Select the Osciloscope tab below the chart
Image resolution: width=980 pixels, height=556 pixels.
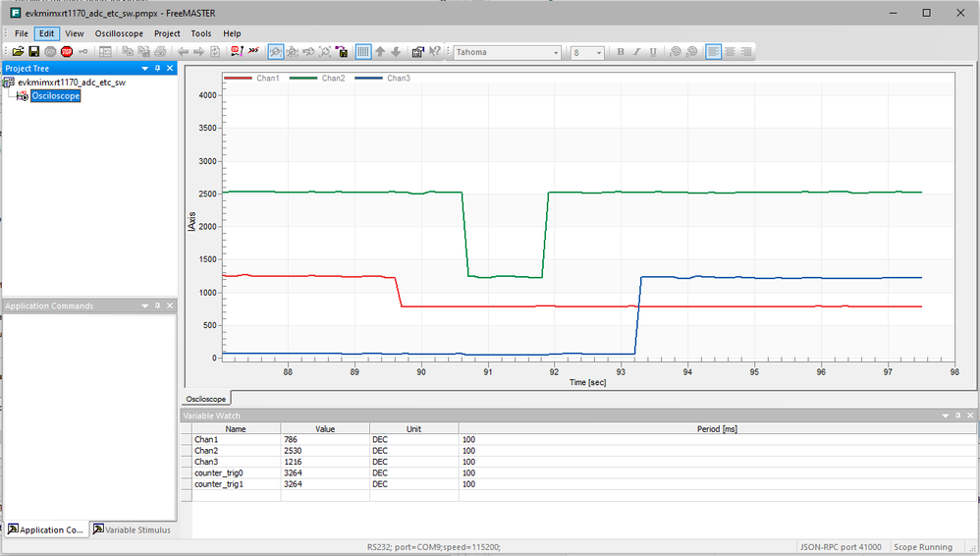tap(205, 399)
